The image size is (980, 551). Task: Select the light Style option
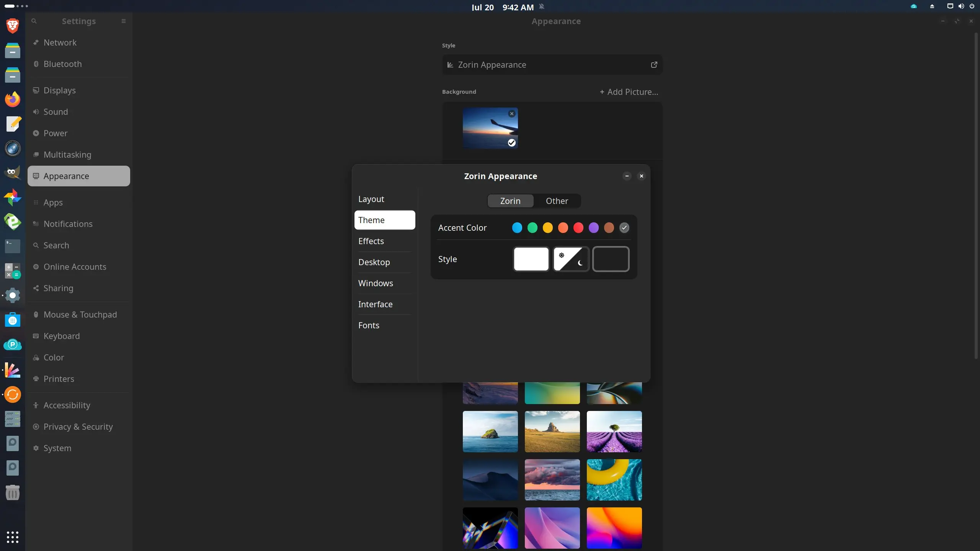pos(531,259)
